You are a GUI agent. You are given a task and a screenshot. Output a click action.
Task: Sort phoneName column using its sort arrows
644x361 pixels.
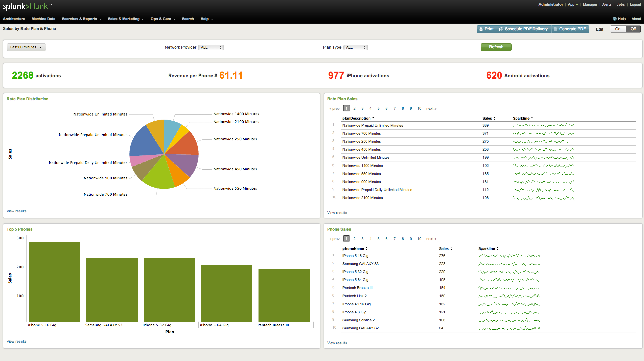click(x=366, y=248)
